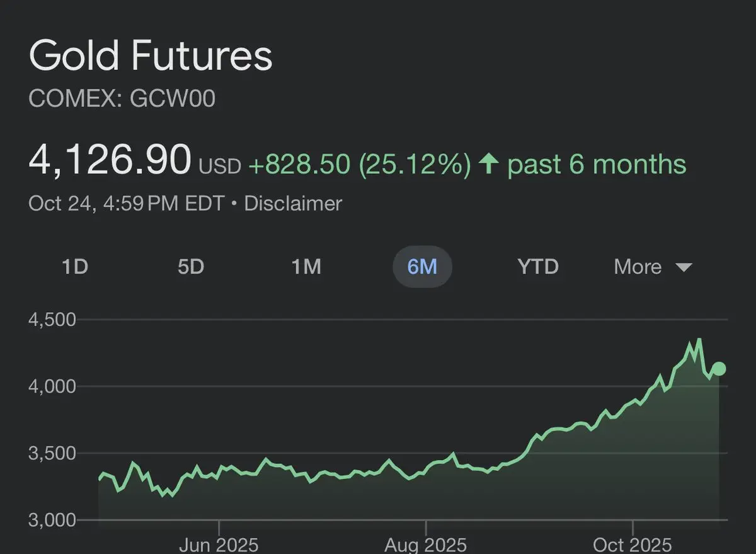This screenshot has height=554, width=756.
Task: Select the 1D time range tab
Action: 75,267
